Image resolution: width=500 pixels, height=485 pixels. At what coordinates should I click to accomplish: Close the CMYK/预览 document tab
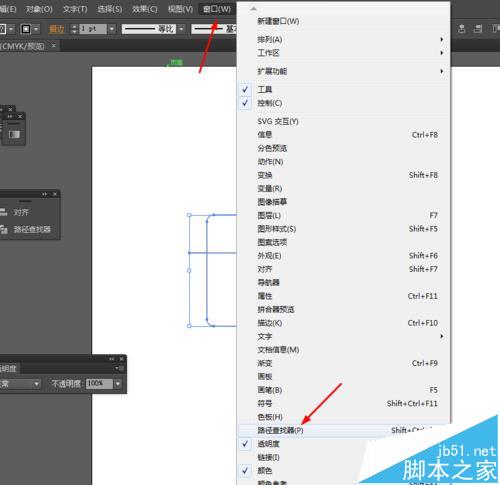click(x=53, y=45)
